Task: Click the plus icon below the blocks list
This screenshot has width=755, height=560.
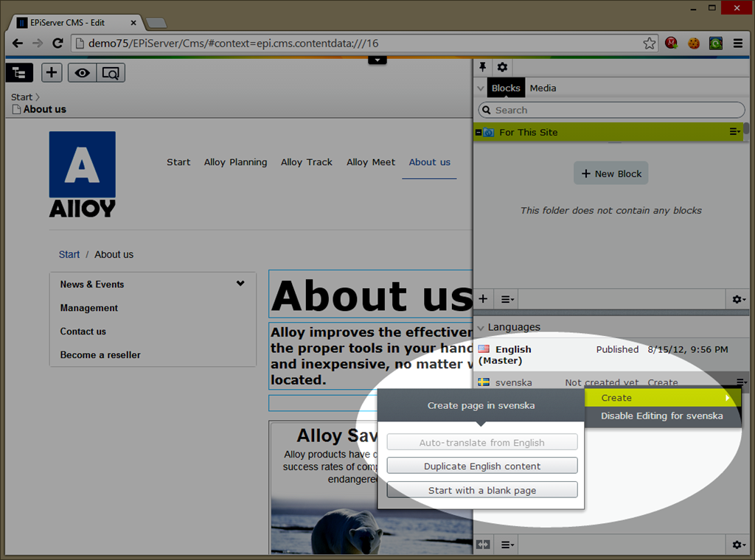Action: (x=484, y=299)
